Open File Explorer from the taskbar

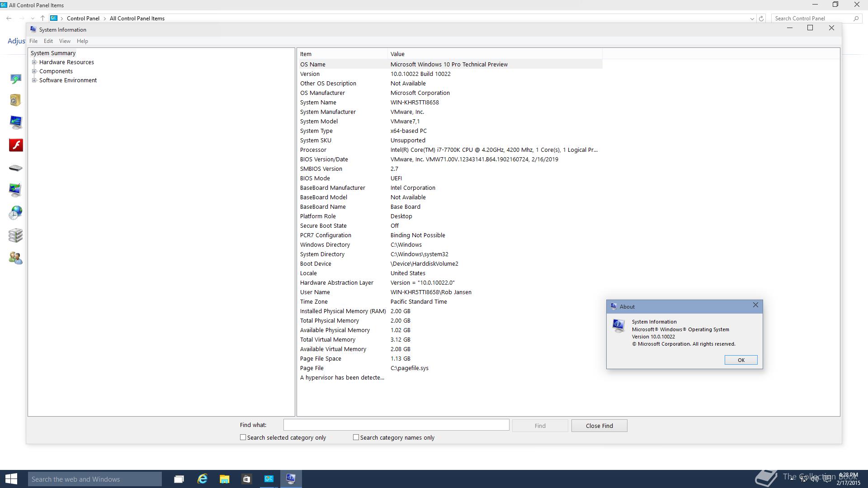(224, 479)
